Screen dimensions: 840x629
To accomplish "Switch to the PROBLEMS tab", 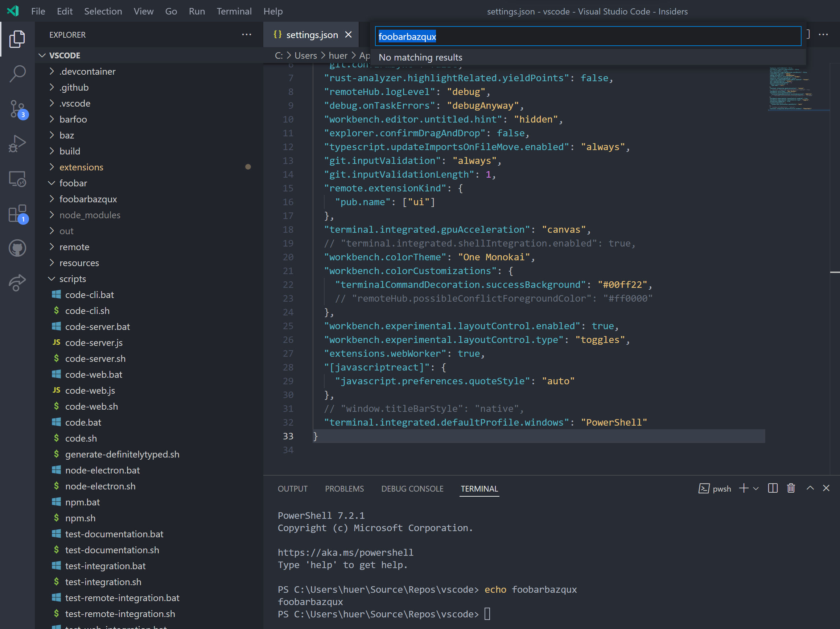I will click(x=344, y=489).
